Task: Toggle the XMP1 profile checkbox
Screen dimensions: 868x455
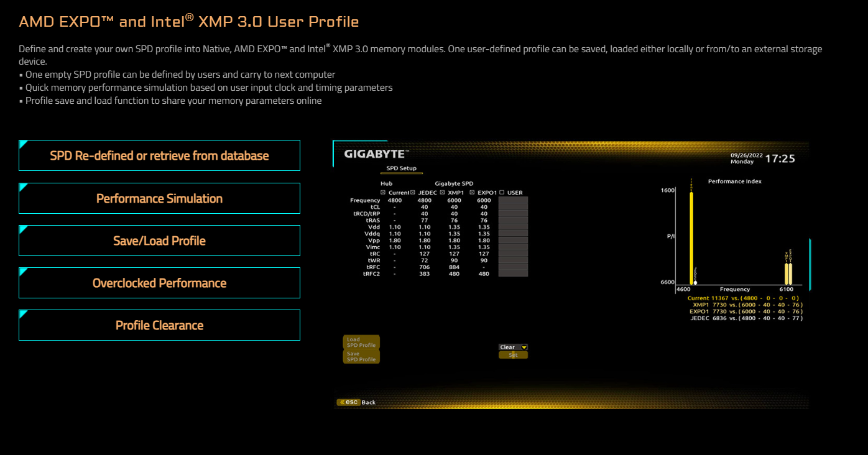Action: (443, 193)
